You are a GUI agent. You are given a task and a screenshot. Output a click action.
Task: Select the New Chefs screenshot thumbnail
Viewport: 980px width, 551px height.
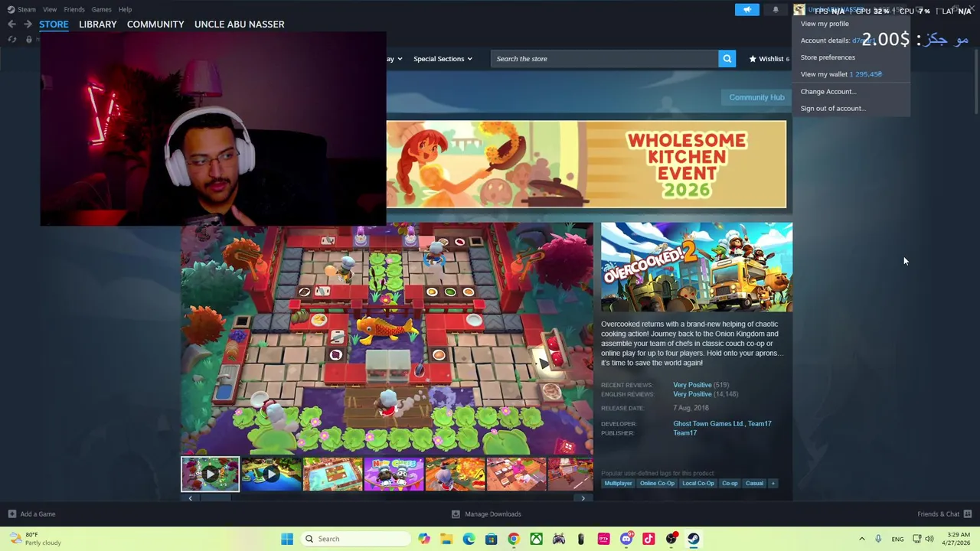(394, 474)
